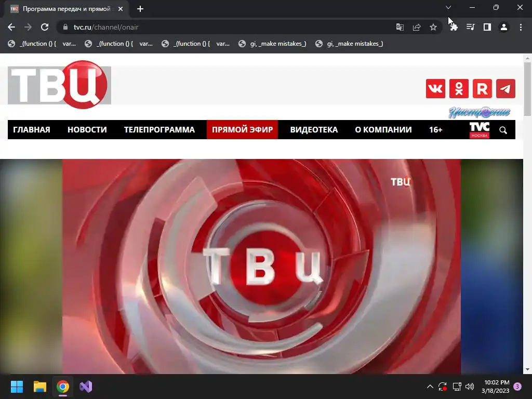Open the network tray icon
This screenshot has height=399, width=532.
[457, 387]
